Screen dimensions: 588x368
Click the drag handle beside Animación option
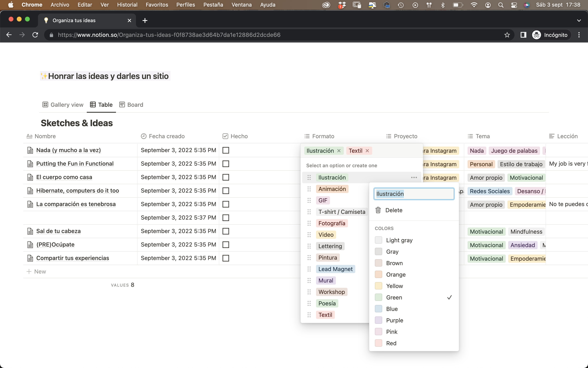tap(309, 189)
